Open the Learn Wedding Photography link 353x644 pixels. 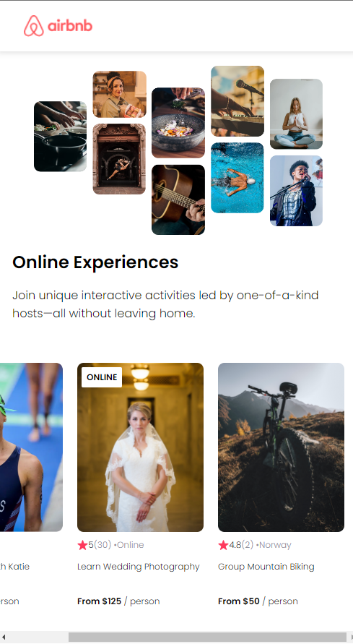(x=138, y=567)
